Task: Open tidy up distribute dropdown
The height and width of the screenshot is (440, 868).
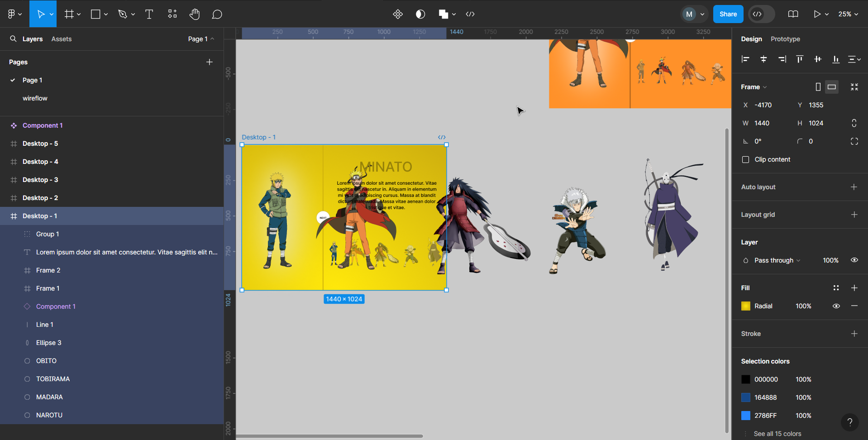Action: coord(854,59)
